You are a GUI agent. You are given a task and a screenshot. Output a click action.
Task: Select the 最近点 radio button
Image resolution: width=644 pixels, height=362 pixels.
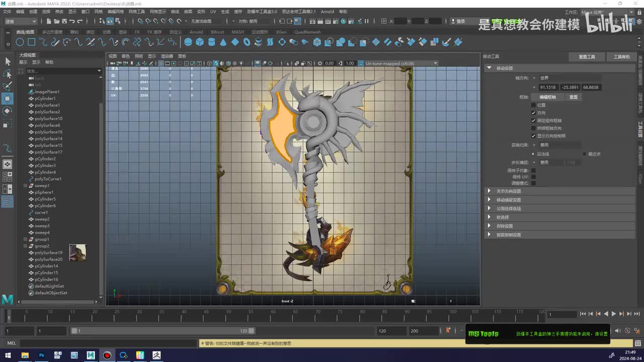click(584, 154)
